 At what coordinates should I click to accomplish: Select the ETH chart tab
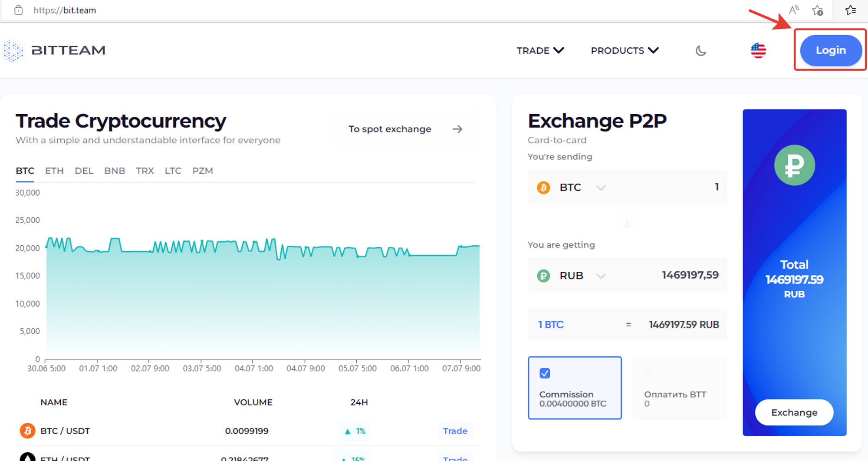pyautogui.click(x=54, y=171)
